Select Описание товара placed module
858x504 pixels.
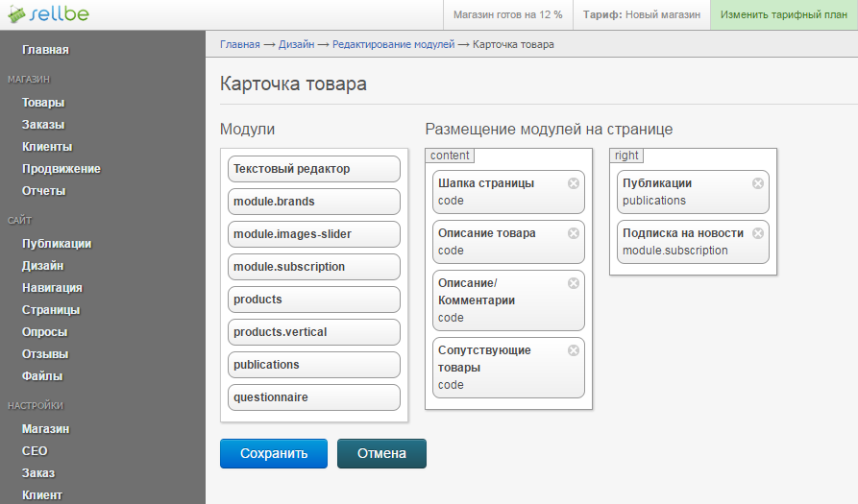point(508,242)
